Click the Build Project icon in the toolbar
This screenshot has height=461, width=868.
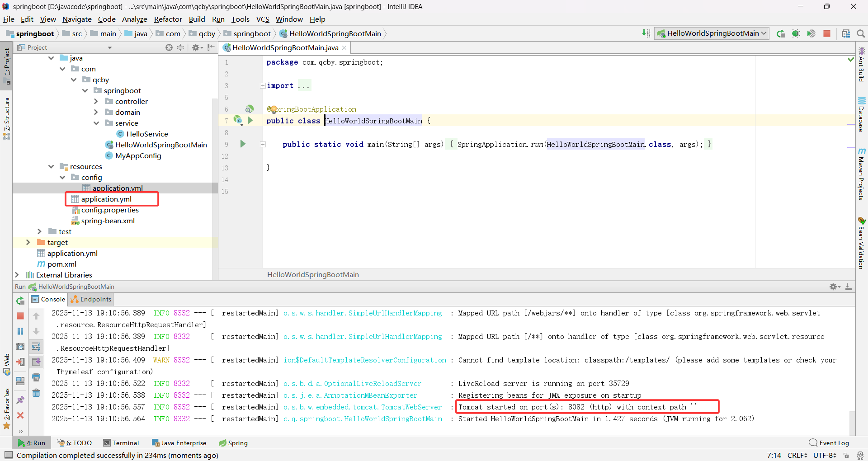tap(646, 33)
